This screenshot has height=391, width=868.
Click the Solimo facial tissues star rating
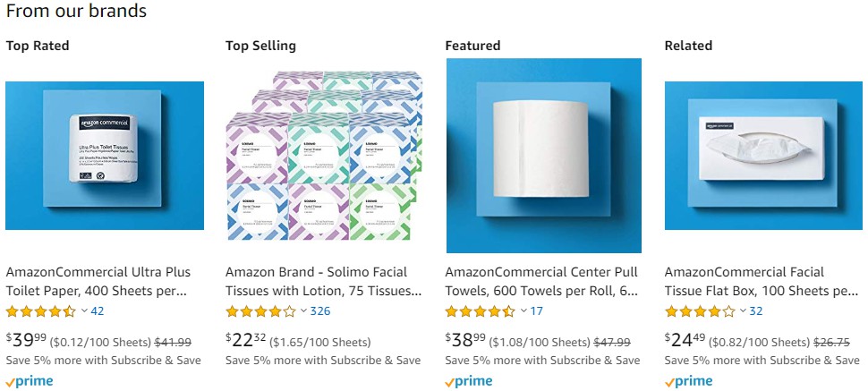260,311
